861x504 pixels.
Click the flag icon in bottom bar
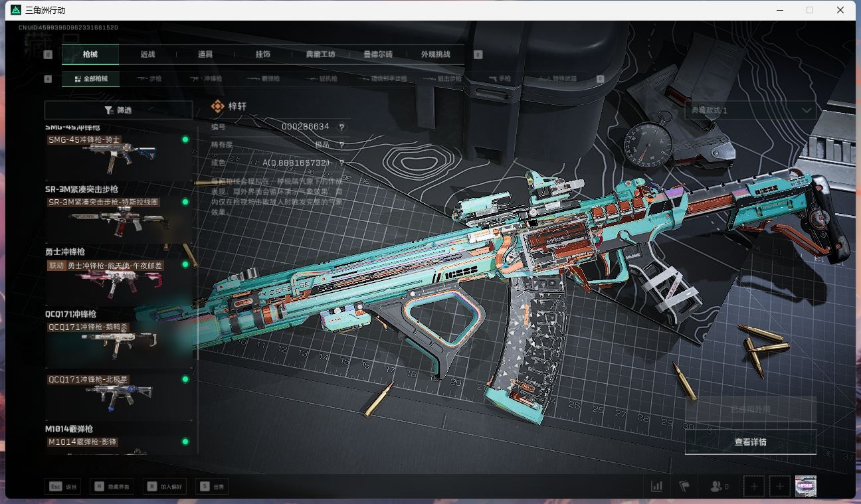click(x=684, y=487)
